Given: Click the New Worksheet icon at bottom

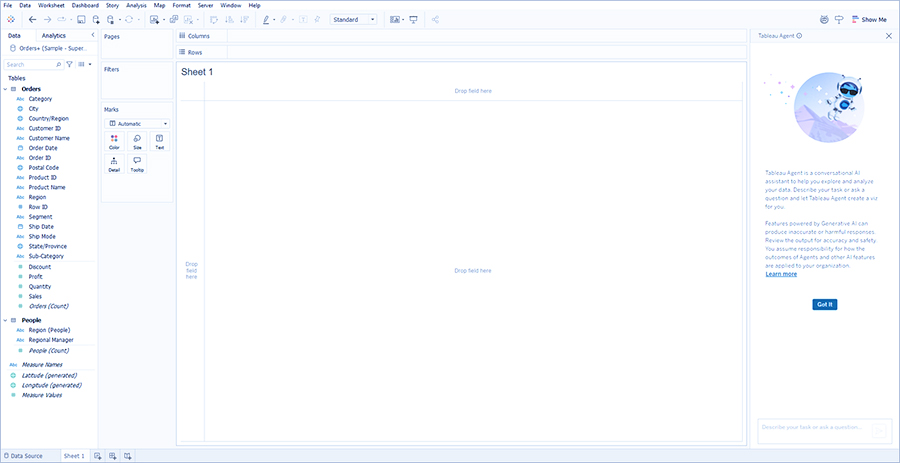Looking at the screenshot, I should point(98,456).
